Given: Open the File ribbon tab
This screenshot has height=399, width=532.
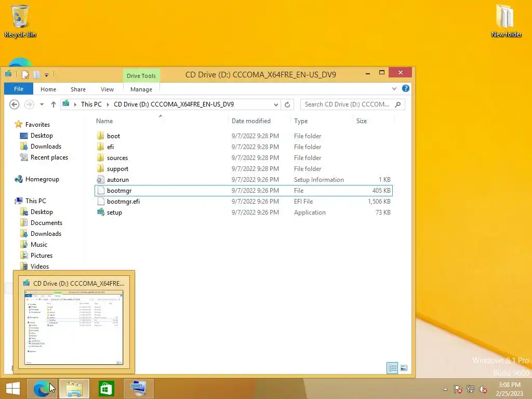Looking at the screenshot, I should [x=19, y=89].
